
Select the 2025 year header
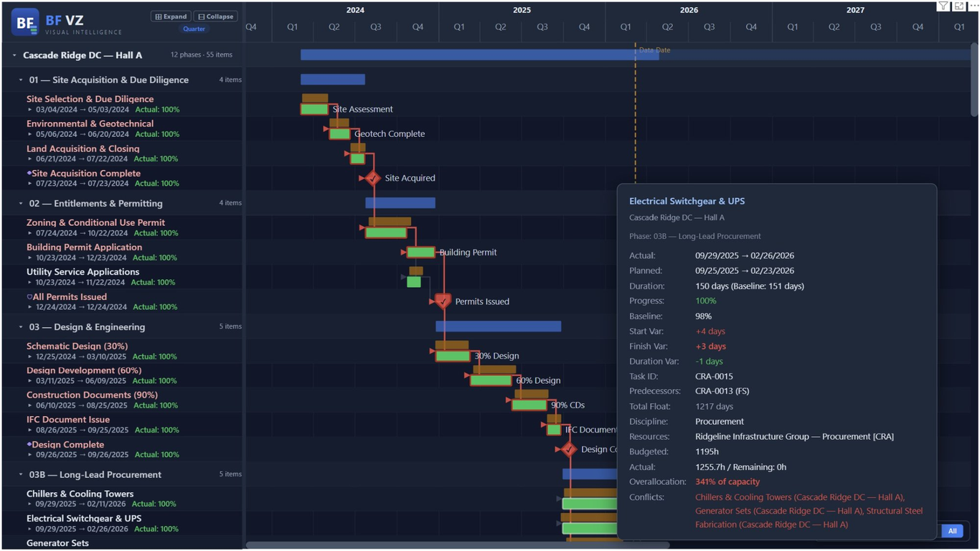point(522,9)
